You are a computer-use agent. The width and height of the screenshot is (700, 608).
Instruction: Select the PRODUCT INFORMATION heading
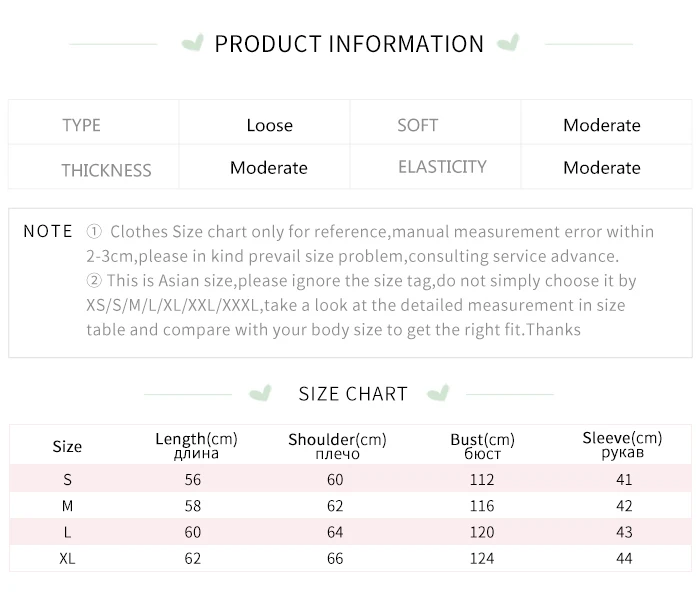(349, 44)
